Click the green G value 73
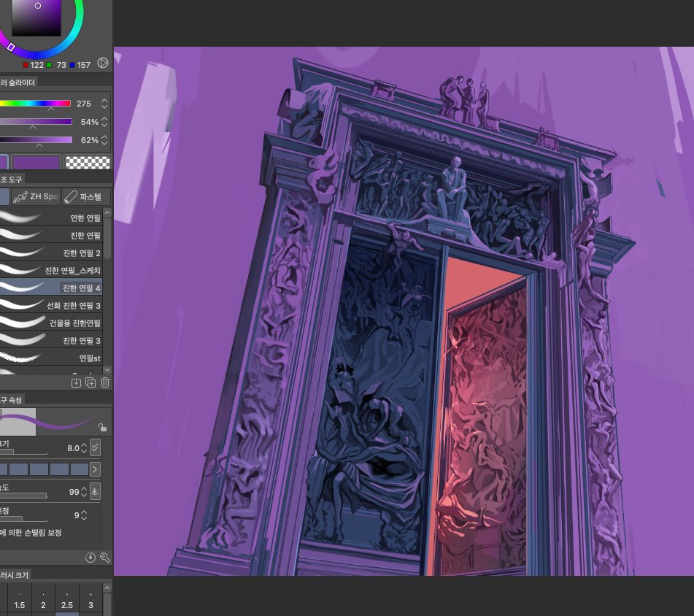The height and width of the screenshot is (616, 694). tap(61, 65)
